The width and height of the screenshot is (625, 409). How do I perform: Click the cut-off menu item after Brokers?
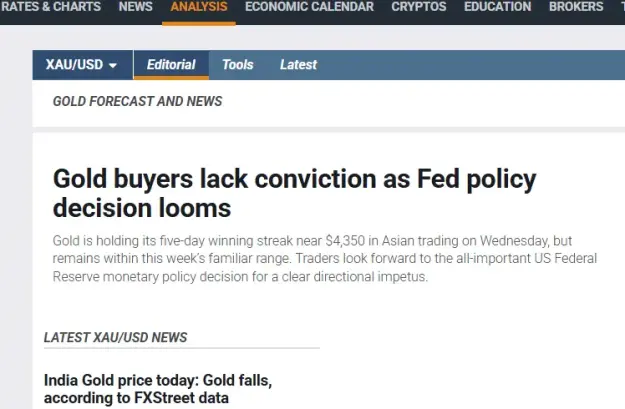(x=623, y=7)
